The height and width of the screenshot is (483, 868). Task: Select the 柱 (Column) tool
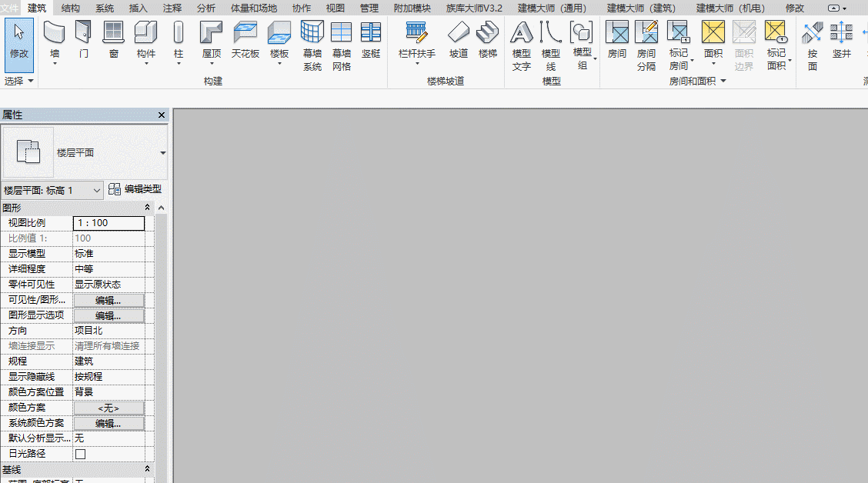(179, 42)
